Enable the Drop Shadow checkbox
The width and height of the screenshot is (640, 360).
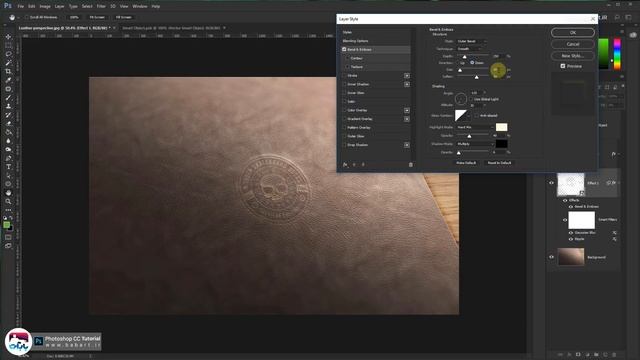point(344,145)
